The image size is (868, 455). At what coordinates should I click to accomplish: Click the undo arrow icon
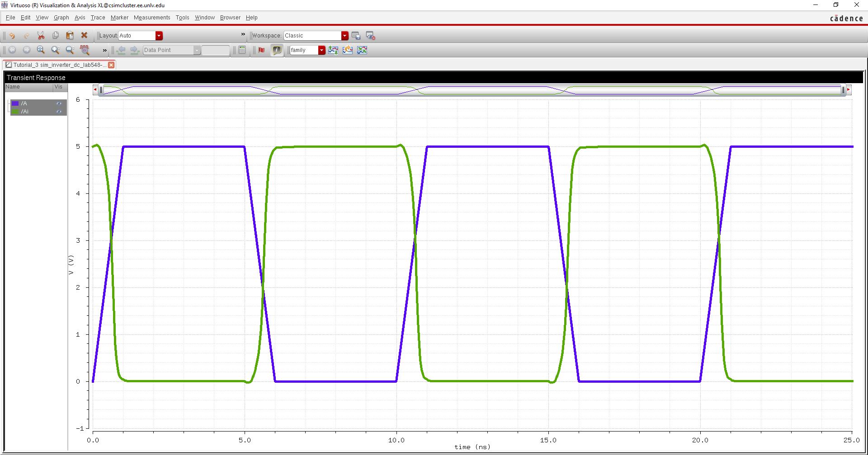pyautogui.click(x=12, y=36)
